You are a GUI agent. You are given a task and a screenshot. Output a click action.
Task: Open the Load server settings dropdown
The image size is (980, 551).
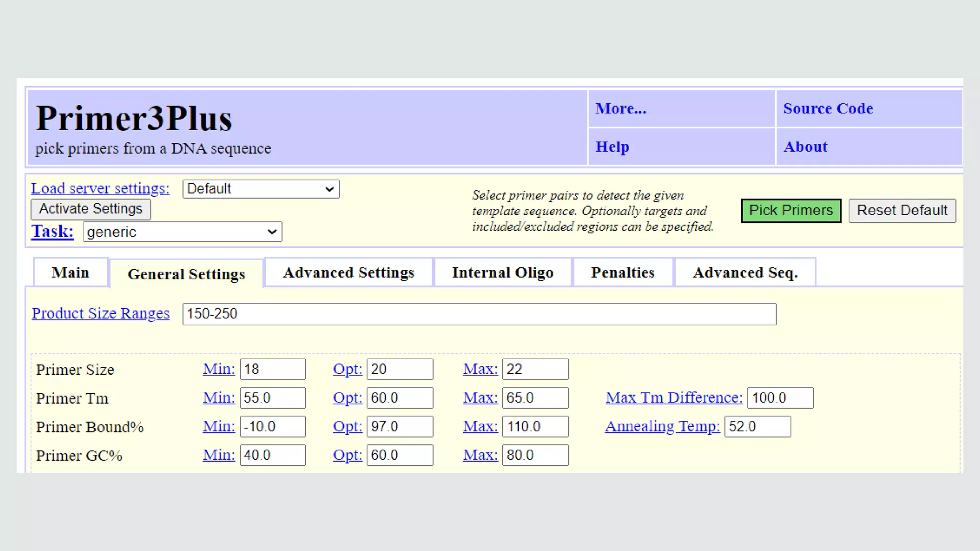[260, 189]
